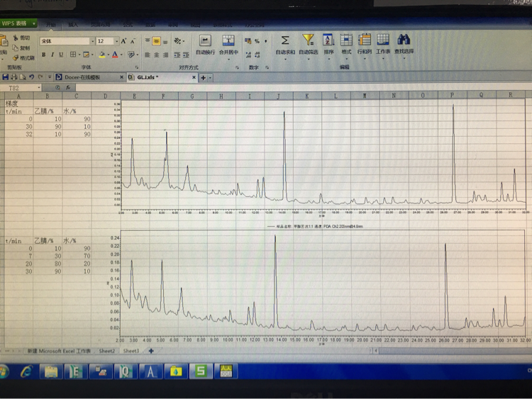532x399 pixels.
Task: Click the cell borders icon
Action: pos(73,55)
